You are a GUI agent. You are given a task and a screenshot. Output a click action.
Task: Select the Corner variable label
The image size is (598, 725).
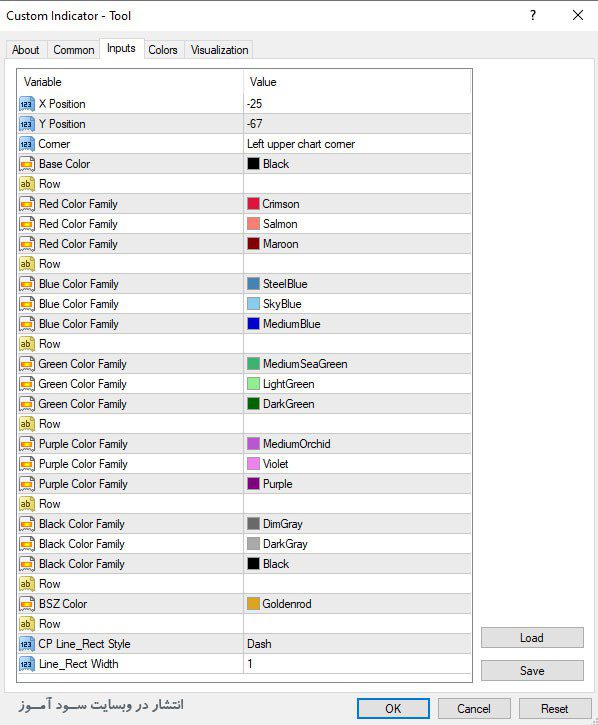pyautogui.click(x=54, y=144)
